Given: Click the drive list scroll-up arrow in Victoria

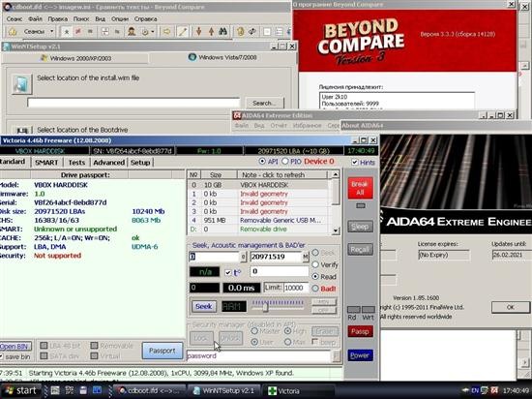Looking at the screenshot, I should (x=336, y=174).
